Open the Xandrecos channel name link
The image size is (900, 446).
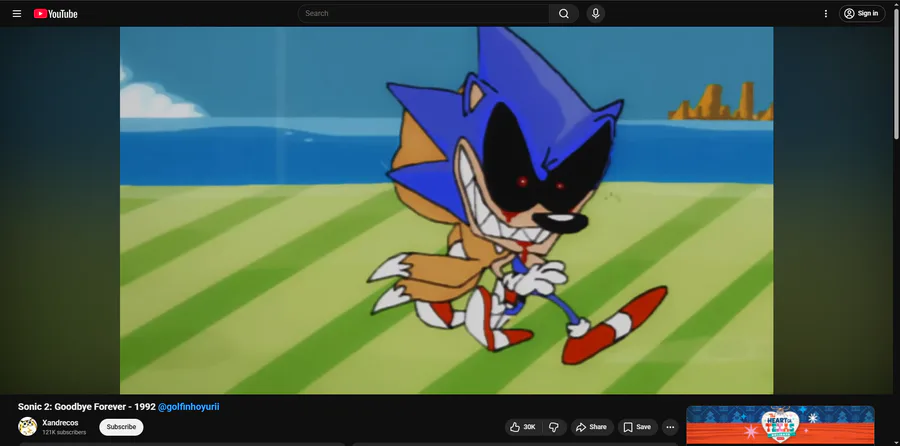60,422
